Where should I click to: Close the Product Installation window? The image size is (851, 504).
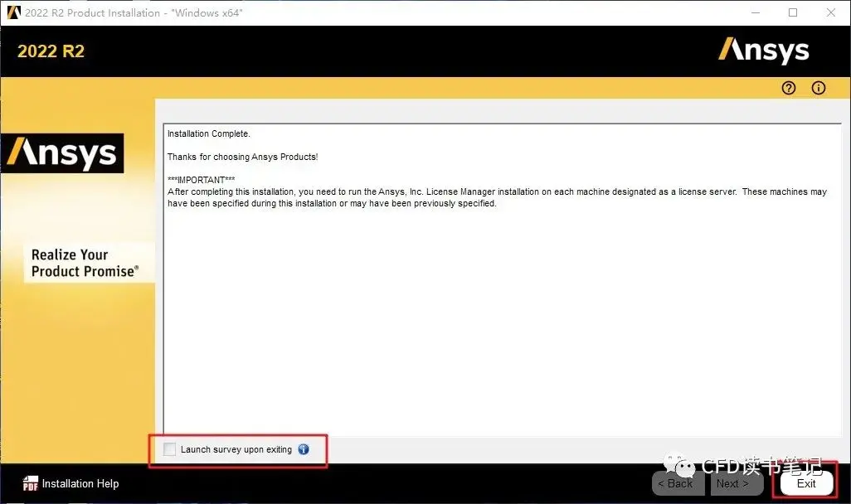(x=831, y=12)
